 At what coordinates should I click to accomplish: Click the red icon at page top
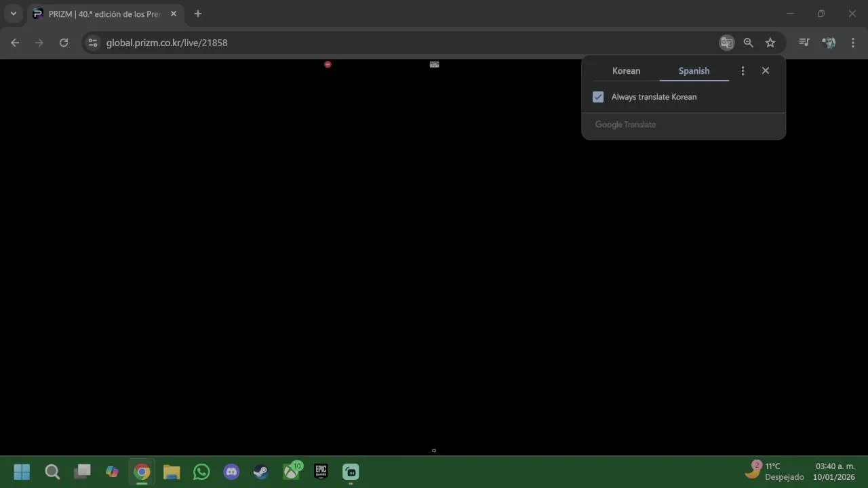click(328, 64)
